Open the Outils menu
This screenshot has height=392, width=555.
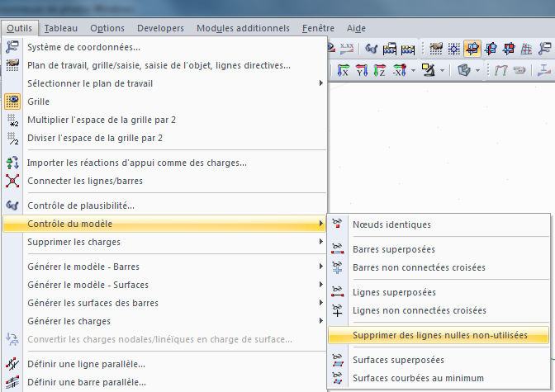(19, 28)
